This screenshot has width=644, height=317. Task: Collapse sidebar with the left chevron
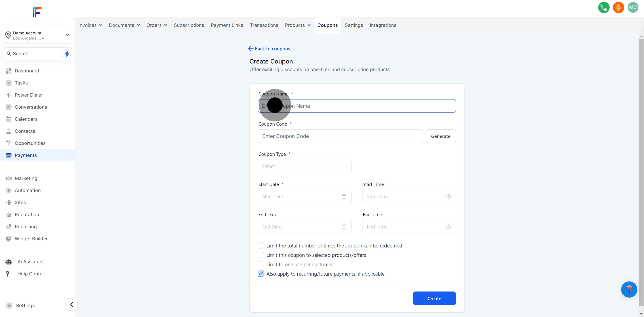click(x=72, y=304)
